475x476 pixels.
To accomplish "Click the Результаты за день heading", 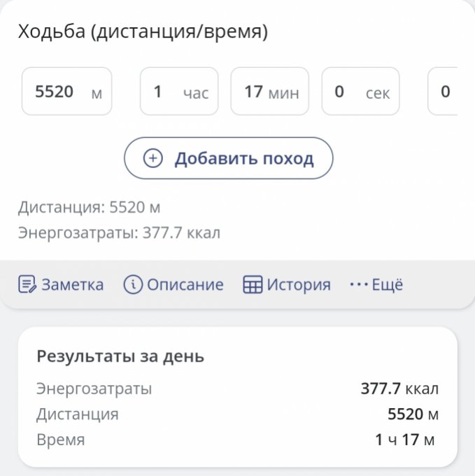I will (x=120, y=356).
